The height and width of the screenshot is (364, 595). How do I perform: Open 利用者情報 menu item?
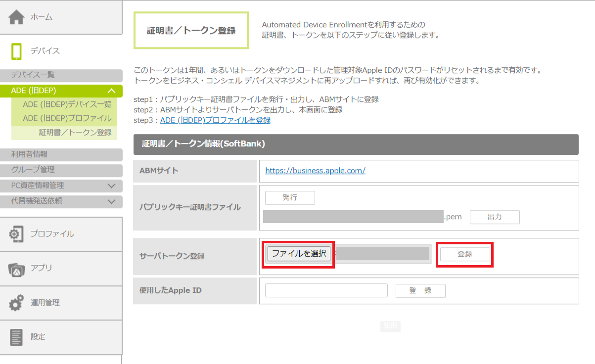30,155
